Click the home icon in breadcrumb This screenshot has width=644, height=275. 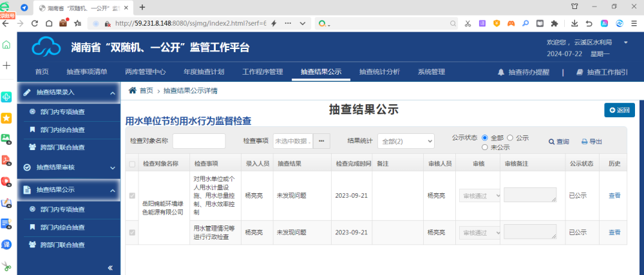(x=133, y=91)
